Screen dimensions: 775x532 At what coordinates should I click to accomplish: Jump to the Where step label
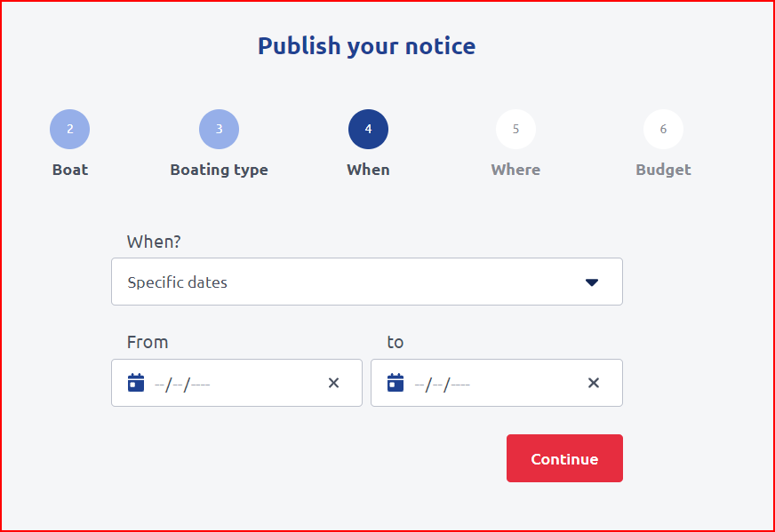(515, 170)
